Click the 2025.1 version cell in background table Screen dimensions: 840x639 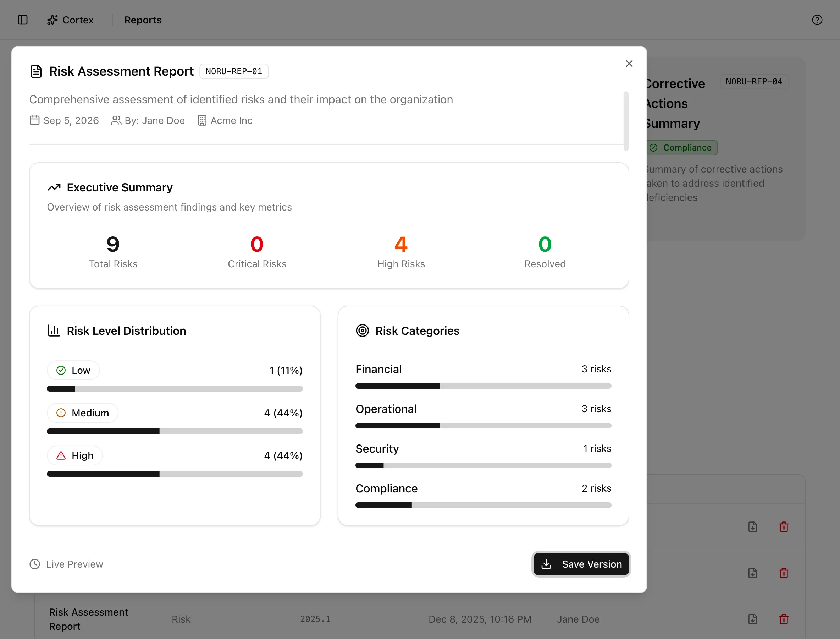coord(315,619)
